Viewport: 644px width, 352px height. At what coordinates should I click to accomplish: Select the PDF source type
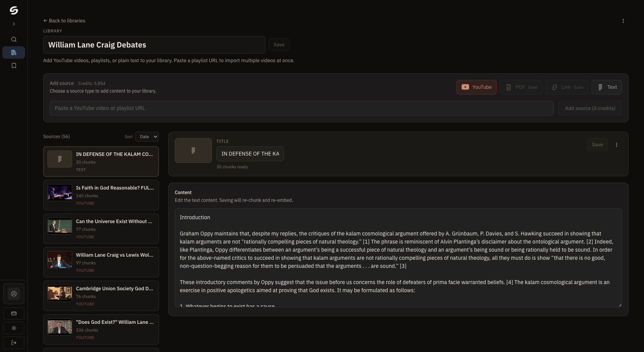click(x=521, y=87)
